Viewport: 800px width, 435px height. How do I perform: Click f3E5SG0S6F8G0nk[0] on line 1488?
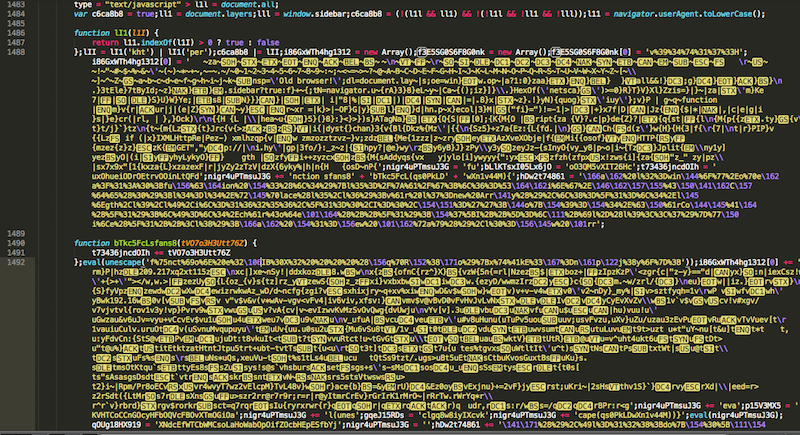click(x=592, y=52)
